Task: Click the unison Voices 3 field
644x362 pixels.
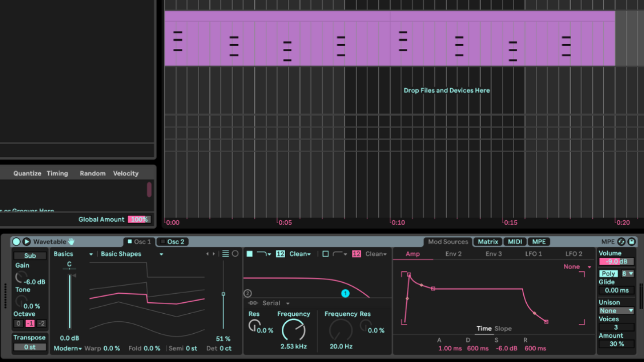Action: (x=616, y=327)
